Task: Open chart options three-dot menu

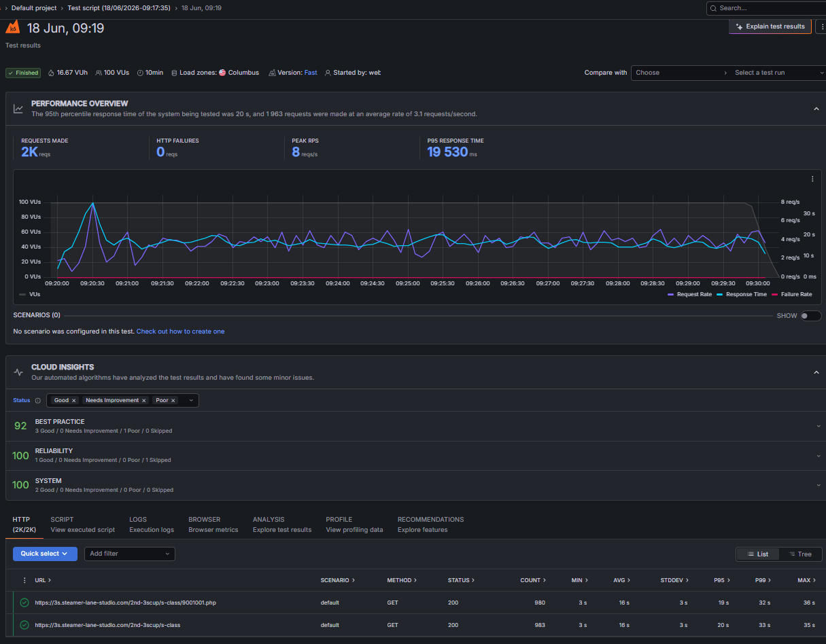Action: (812, 179)
